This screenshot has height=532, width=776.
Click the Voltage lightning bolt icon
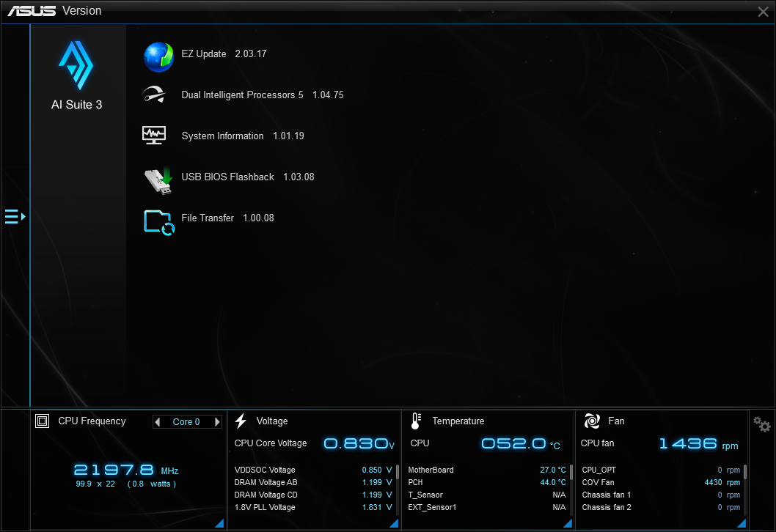tap(241, 421)
